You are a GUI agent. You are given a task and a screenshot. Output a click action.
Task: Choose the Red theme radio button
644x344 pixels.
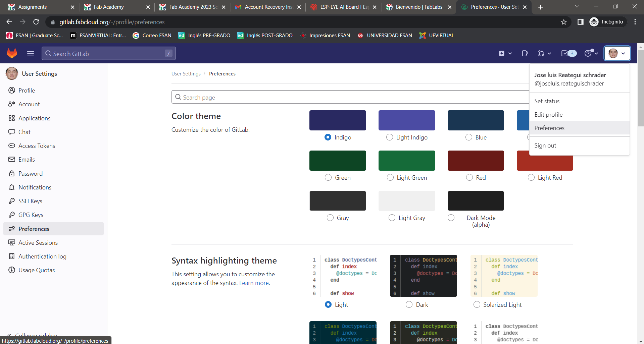[x=469, y=177]
